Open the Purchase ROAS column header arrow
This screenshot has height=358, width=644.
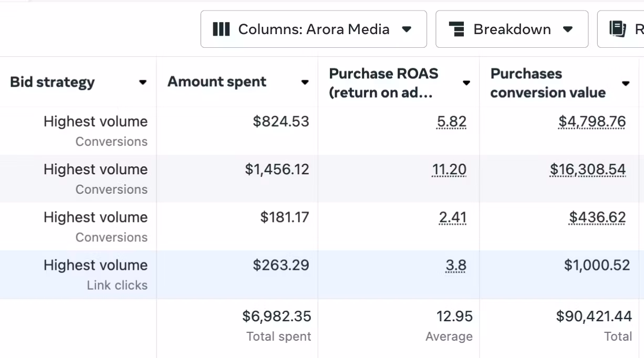[466, 83]
